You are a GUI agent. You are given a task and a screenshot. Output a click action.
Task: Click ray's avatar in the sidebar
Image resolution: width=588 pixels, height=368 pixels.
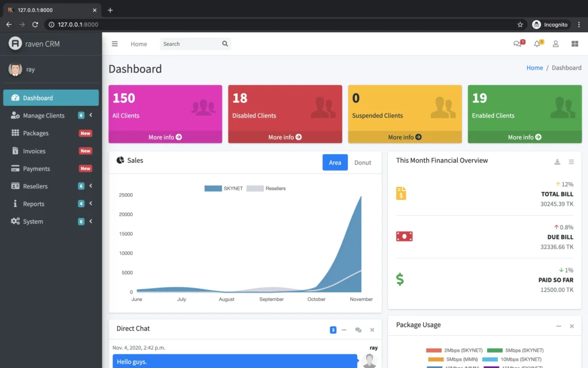click(x=15, y=69)
